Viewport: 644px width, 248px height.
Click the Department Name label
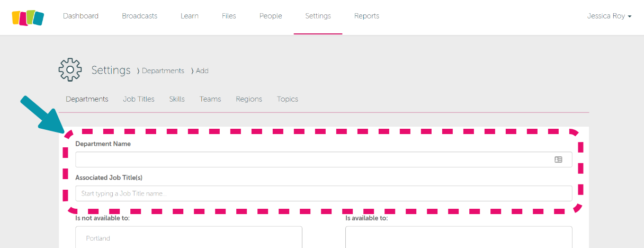[103, 144]
